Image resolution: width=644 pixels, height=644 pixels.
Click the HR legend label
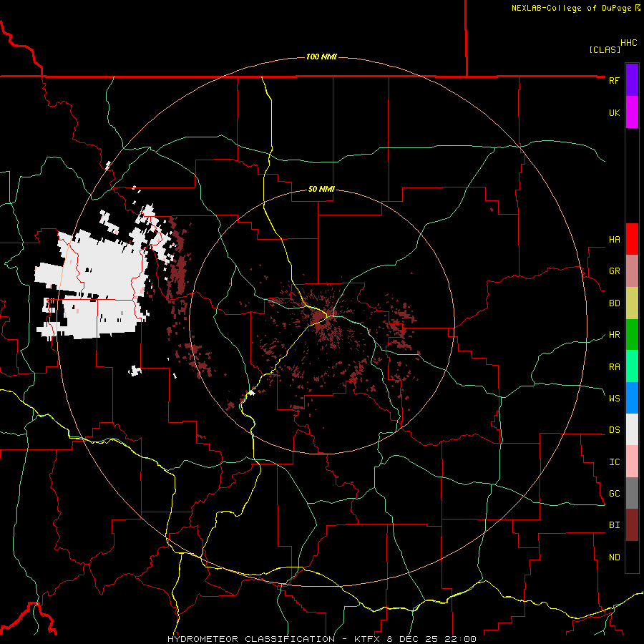pos(614,335)
